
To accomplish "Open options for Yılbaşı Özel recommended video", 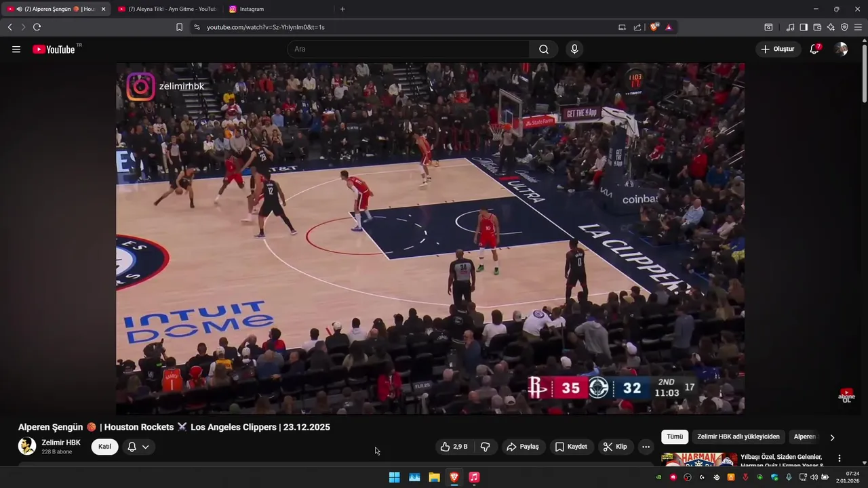I will [840, 458].
